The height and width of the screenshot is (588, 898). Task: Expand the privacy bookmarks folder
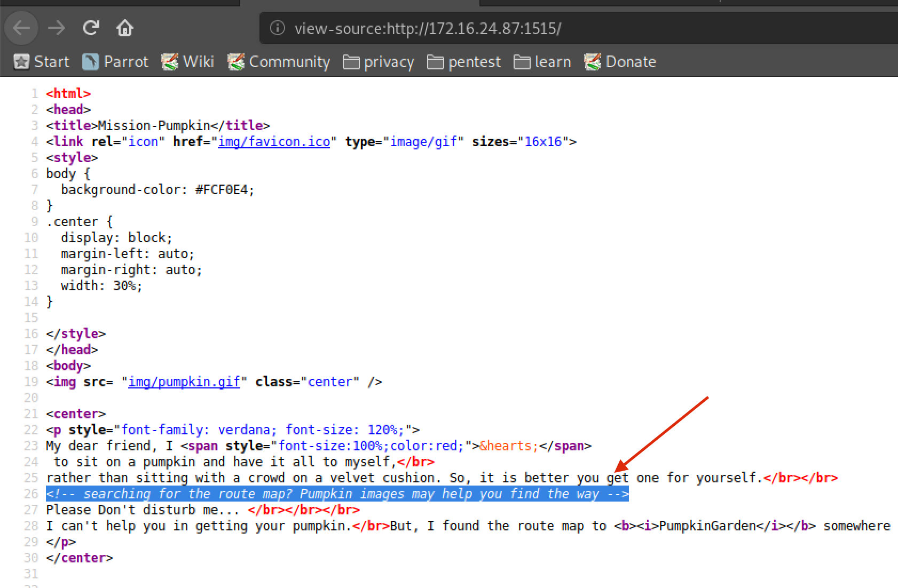pyautogui.click(x=379, y=62)
